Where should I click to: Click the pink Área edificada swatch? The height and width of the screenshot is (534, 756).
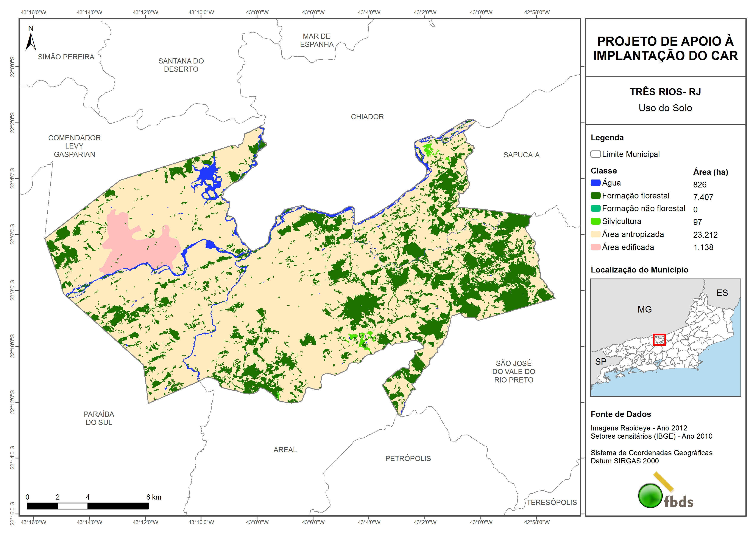(595, 247)
